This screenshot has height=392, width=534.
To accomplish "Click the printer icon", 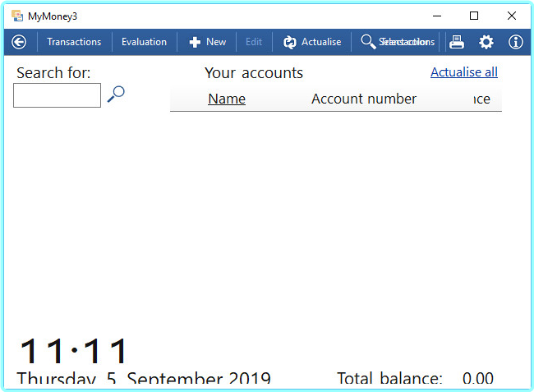I will (x=457, y=42).
